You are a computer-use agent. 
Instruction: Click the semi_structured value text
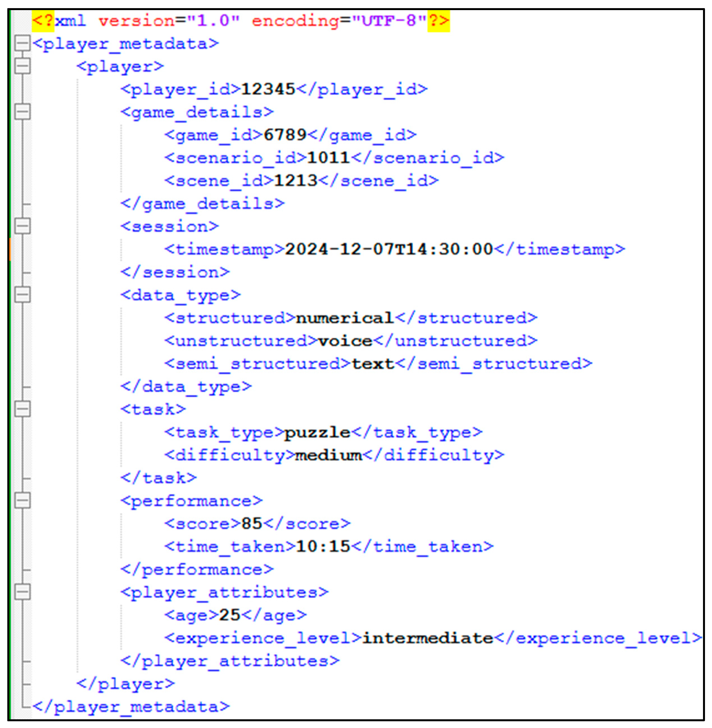[x=373, y=364]
